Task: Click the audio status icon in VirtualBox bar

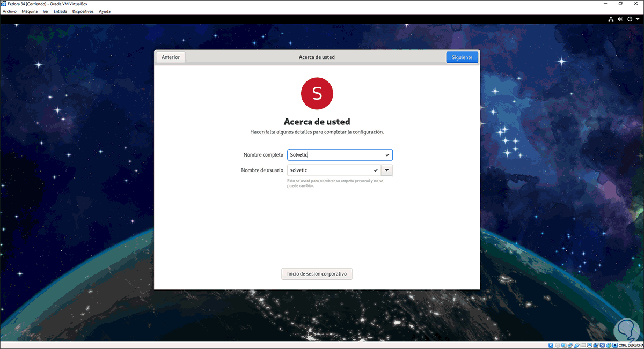Action: 564,345
